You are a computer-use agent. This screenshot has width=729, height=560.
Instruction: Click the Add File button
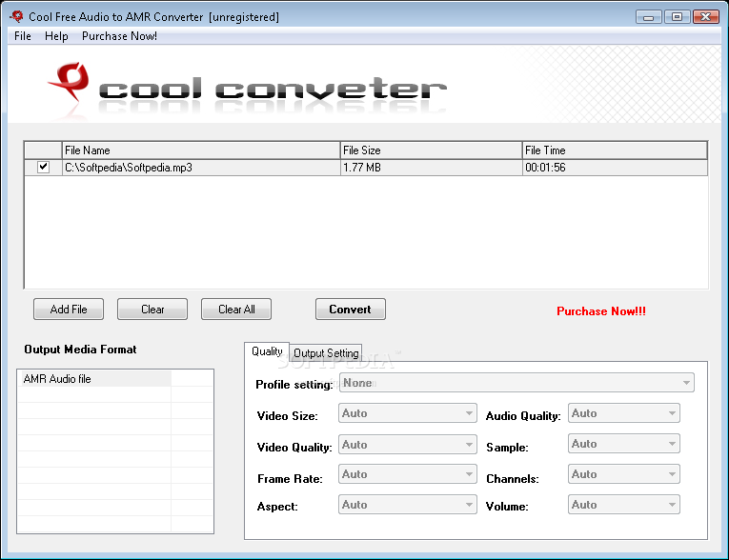(x=69, y=309)
